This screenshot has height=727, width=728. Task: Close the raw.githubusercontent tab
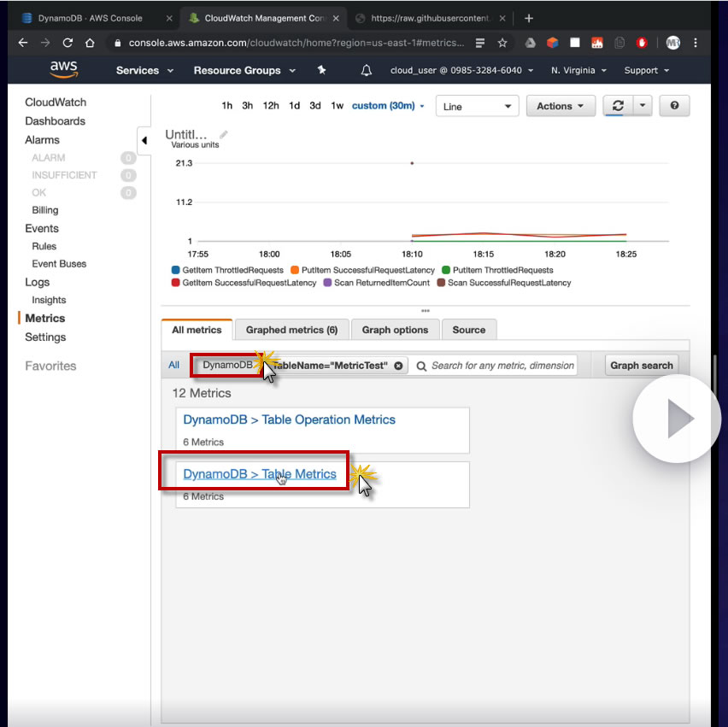[x=502, y=18]
